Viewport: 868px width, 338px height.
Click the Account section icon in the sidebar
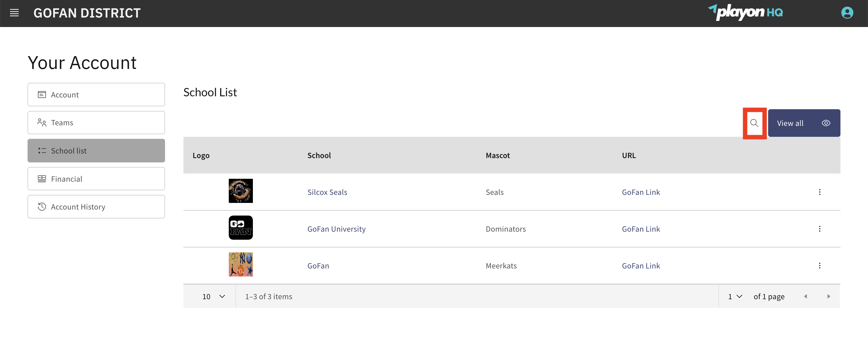(42, 95)
